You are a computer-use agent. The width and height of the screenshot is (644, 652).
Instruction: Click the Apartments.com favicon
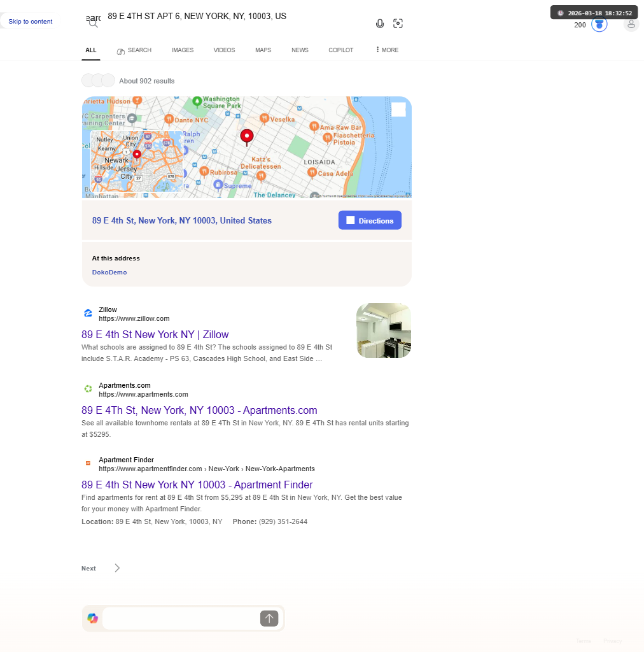(88, 389)
